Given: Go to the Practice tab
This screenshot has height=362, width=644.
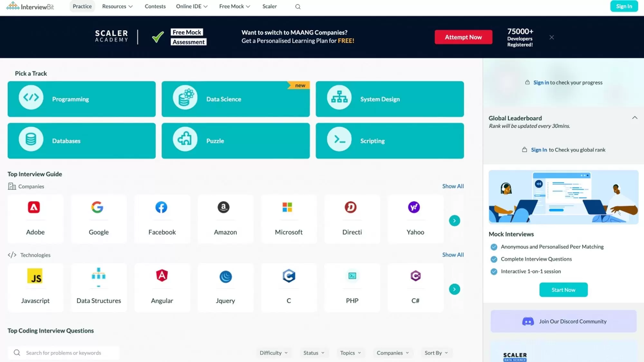Looking at the screenshot, I should pyautogui.click(x=82, y=6).
